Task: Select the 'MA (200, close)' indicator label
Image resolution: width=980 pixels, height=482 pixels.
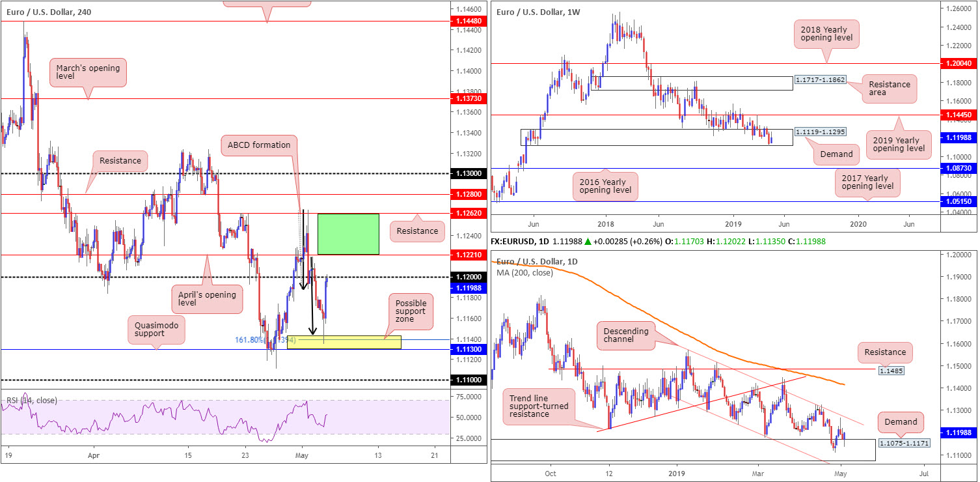Action: [x=524, y=272]
